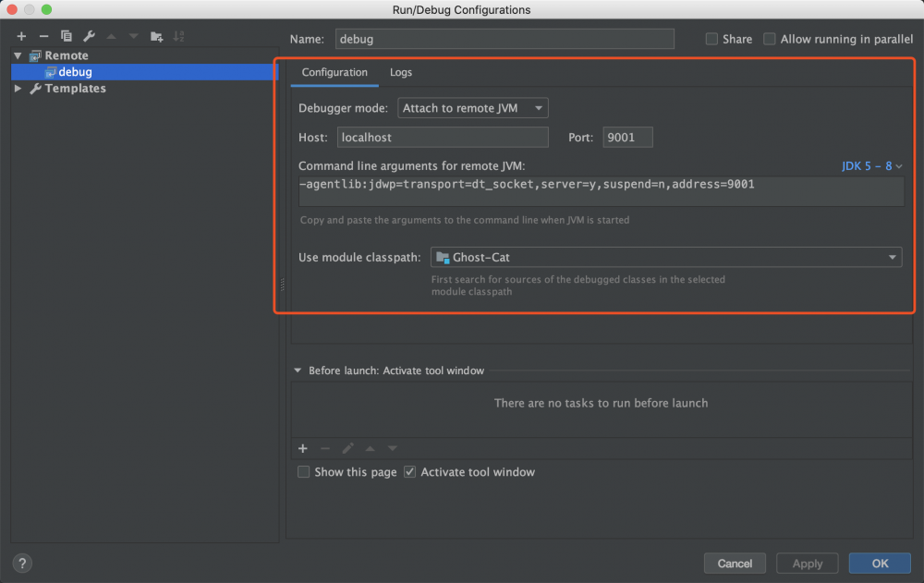Enable the Share checkbox

click(711, 39)
